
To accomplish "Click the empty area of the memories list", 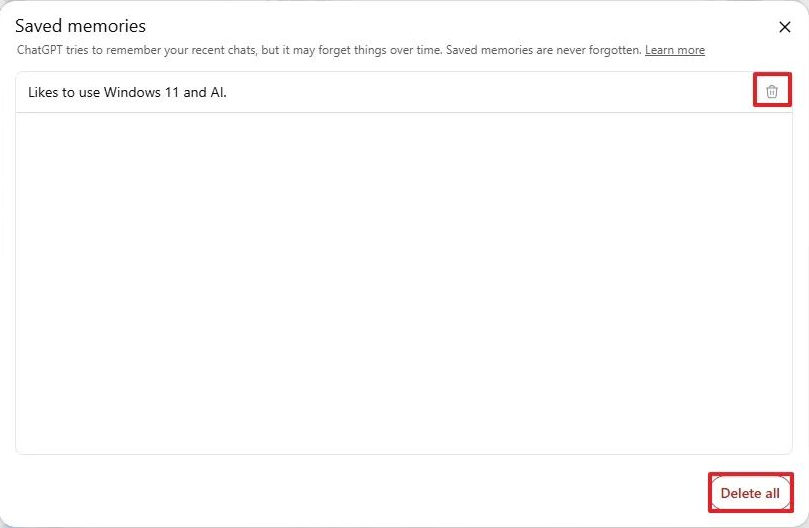I will pos(403,283).
